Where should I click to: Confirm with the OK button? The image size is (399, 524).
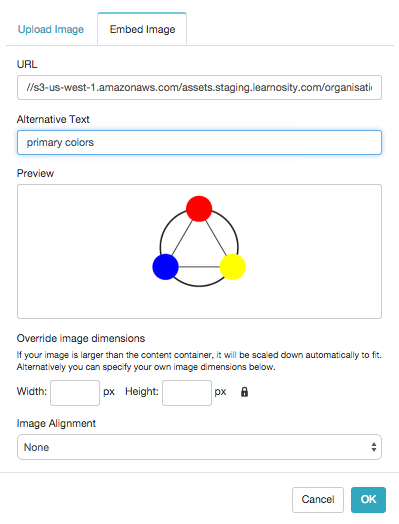(368, 500)
